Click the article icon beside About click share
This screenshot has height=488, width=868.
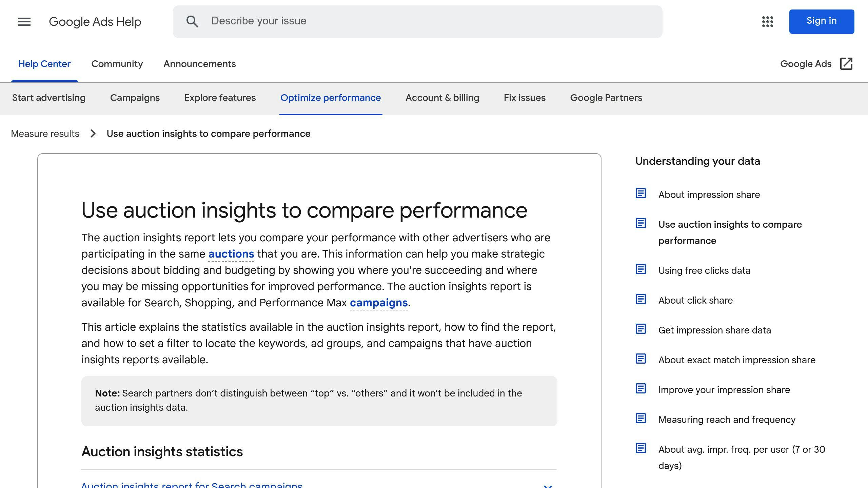(x=640, y=299)
